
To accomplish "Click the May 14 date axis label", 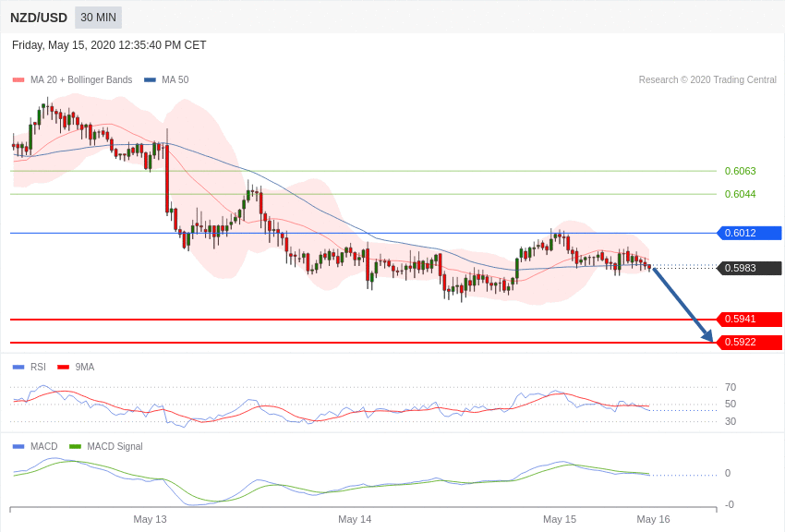I will [355, 519].
